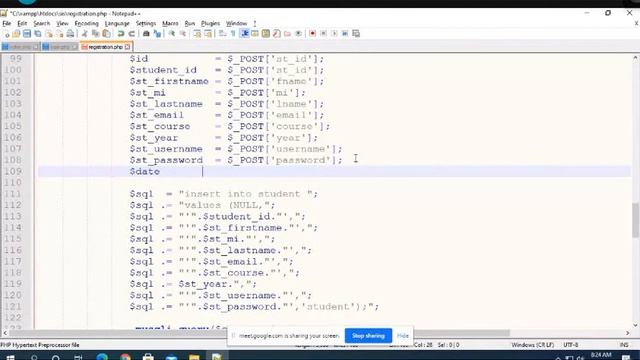Open the Settings menu
Image resolution: width=640 pixels, height=360 pixels.
146,23
